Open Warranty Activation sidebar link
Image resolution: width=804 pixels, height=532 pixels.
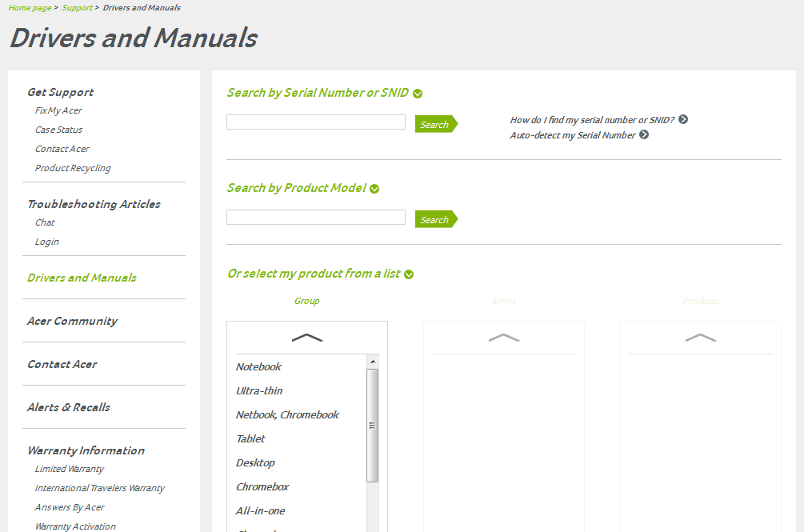coord(75,526)
